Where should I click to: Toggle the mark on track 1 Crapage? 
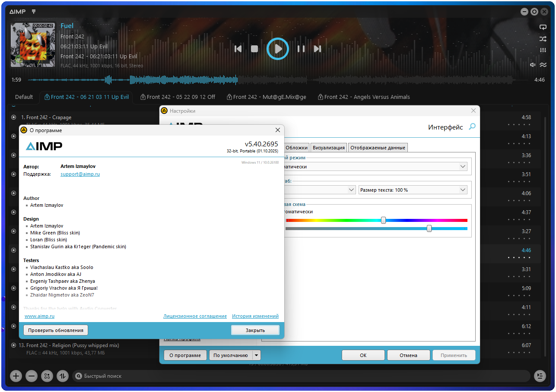click(x=13, y=117)
